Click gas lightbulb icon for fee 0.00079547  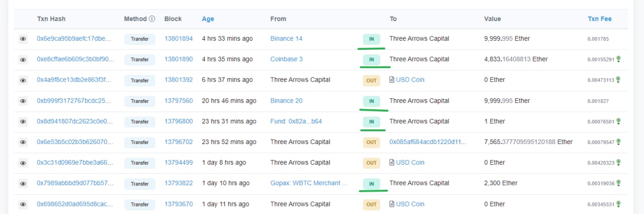click(x=618, y=141)
